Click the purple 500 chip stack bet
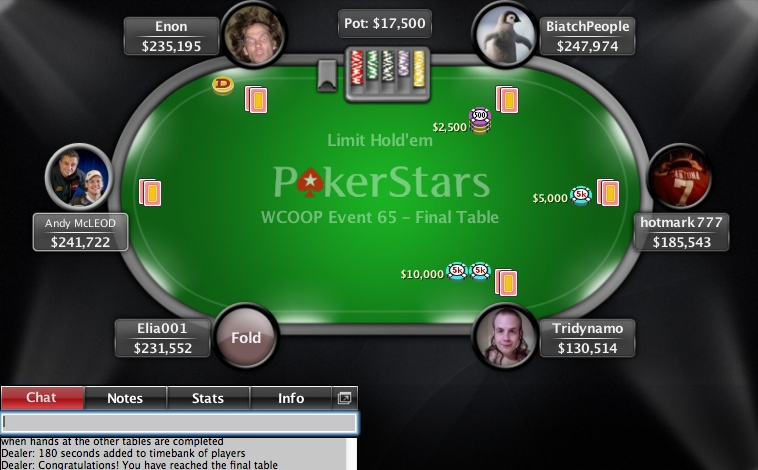Viewport: 758px width, 470px height. (x=480, y=121)
